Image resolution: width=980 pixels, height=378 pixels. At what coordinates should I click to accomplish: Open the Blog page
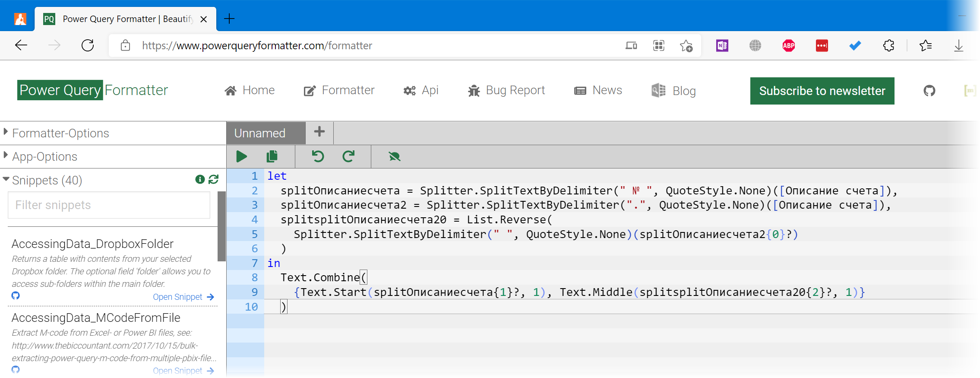673,91
